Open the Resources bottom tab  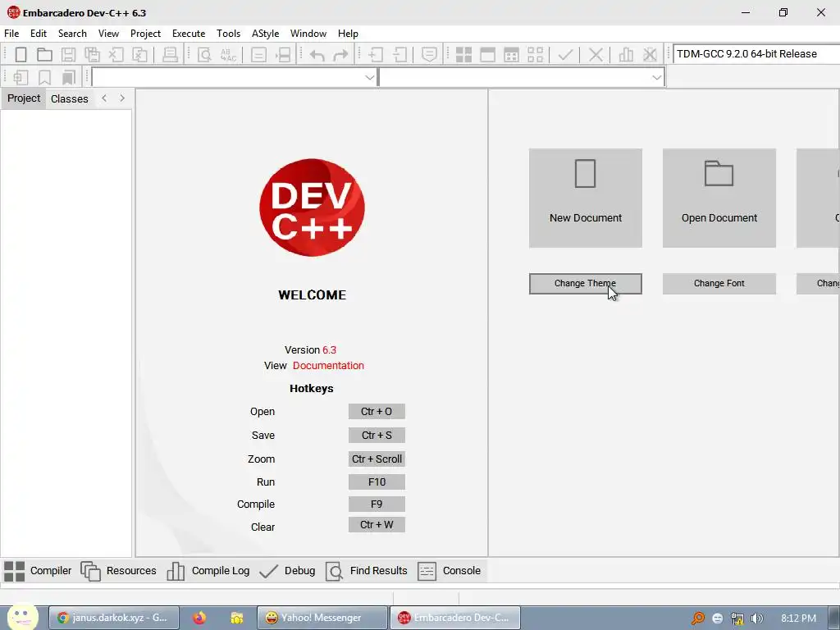(x=118, y=571)
